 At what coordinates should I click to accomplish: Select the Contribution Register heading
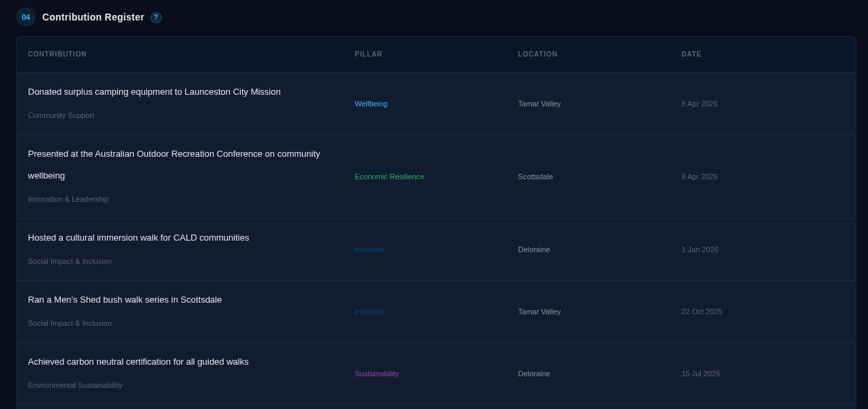tap(93, 17)
